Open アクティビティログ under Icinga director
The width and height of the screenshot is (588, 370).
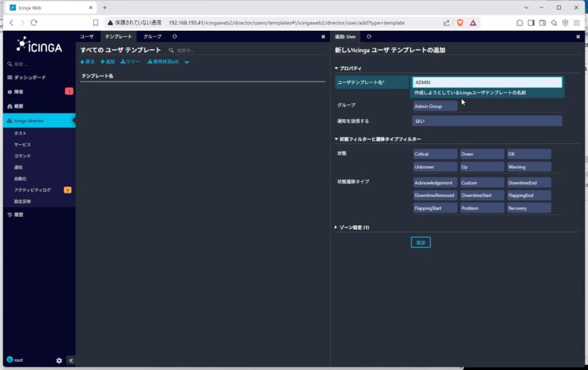[x=32, y=190]
